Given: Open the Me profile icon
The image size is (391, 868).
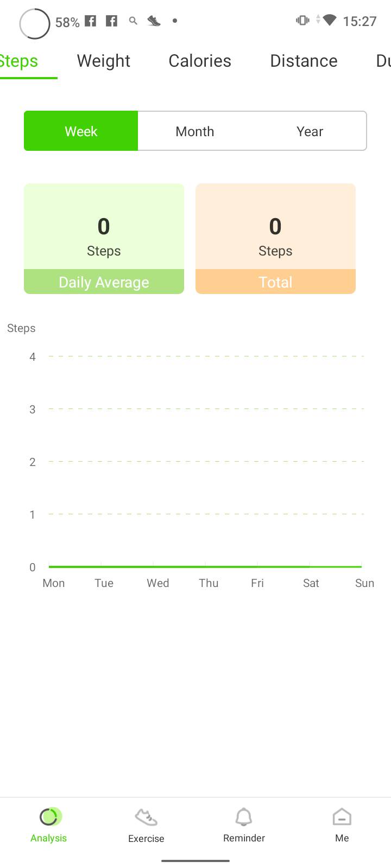Looking at the screenshot, I should point(342,817).
